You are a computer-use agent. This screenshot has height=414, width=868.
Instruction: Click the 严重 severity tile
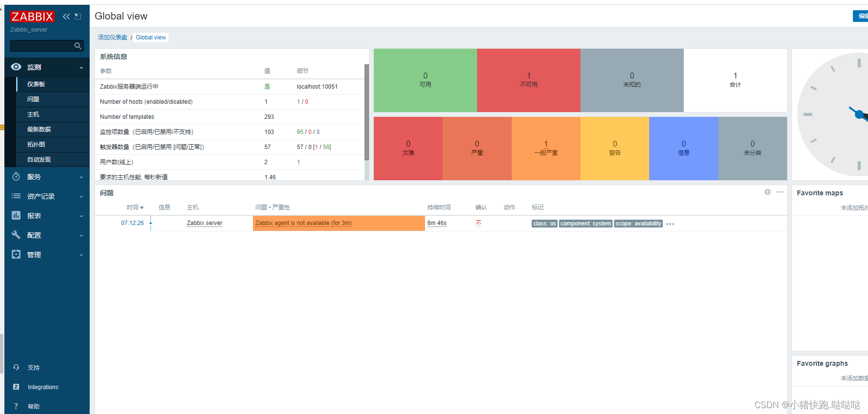pos(477,149)
